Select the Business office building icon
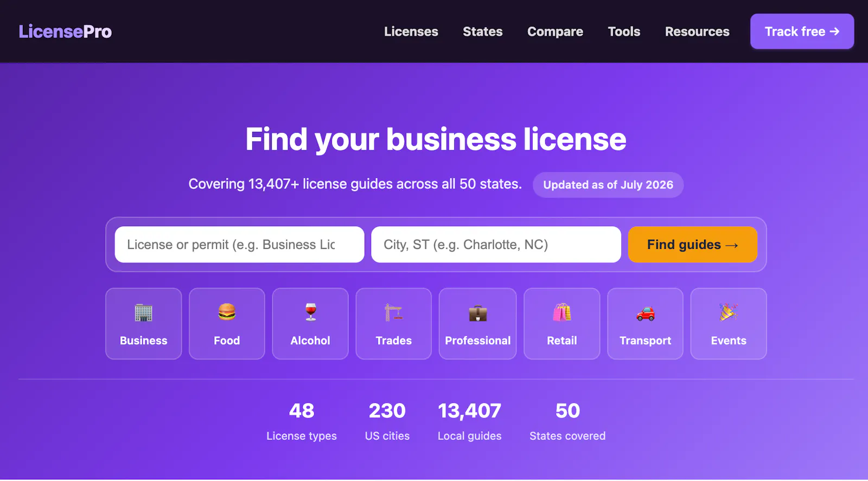This screenshot has height=481, width=868. click(143, 312)
